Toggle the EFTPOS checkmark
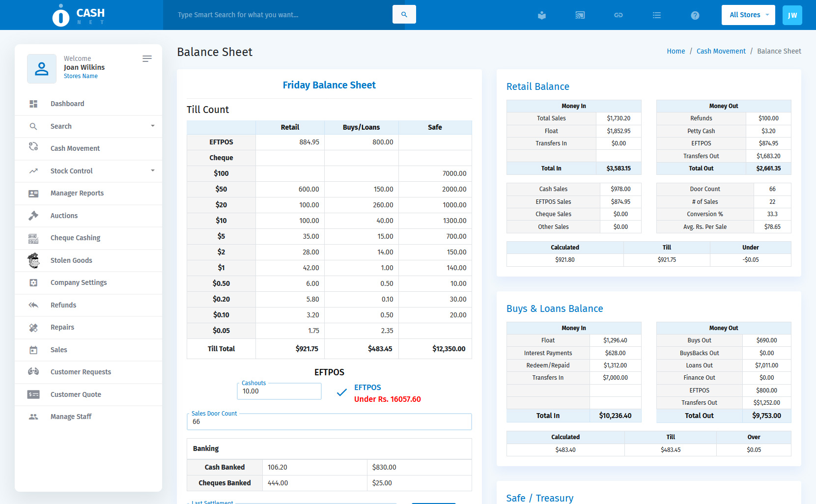816x504 pixels. pos(341,393)
